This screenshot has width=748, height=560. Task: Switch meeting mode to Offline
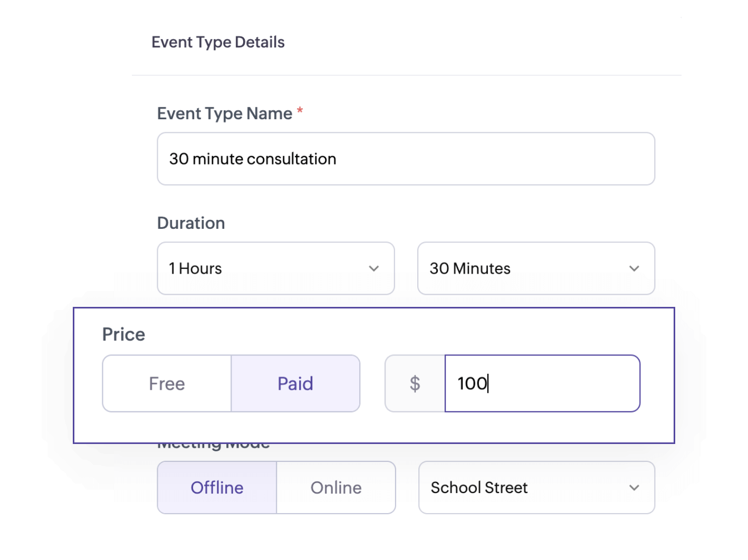[217, 488]
